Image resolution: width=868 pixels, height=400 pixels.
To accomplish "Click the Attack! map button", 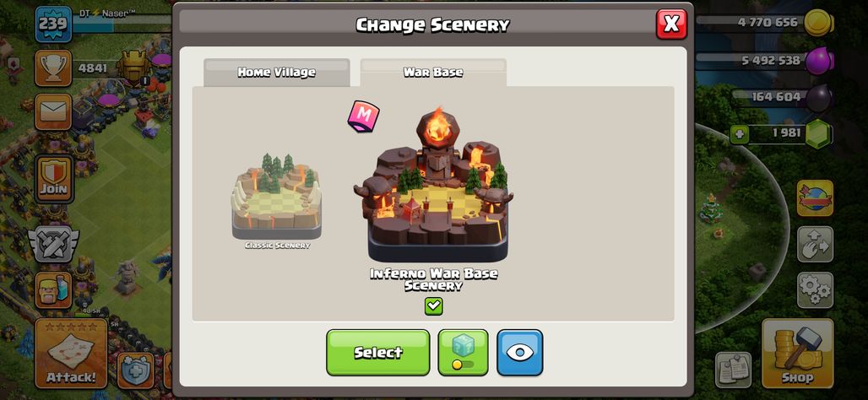I will click(71, 353).
